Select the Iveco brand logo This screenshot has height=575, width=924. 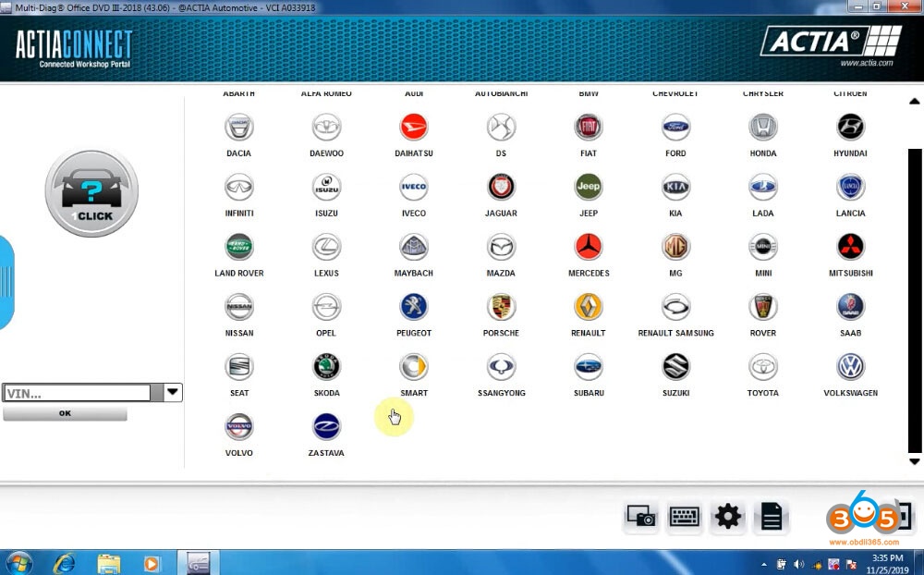pos(414,187)
